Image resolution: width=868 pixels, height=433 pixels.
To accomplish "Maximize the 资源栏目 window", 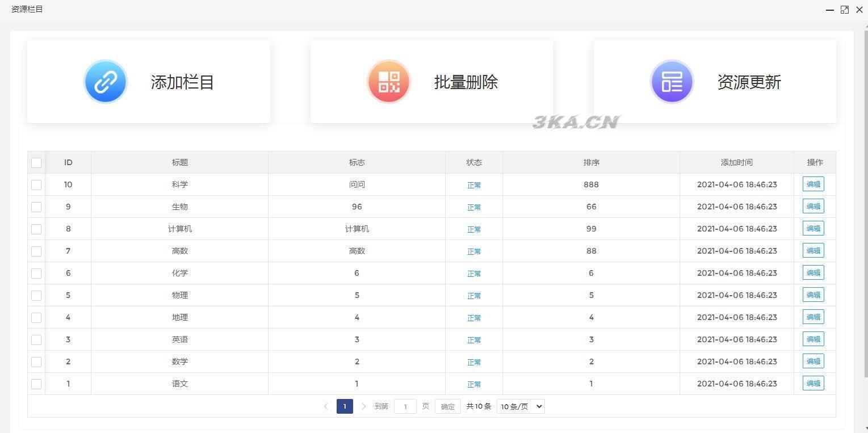I will click(844, 10).
